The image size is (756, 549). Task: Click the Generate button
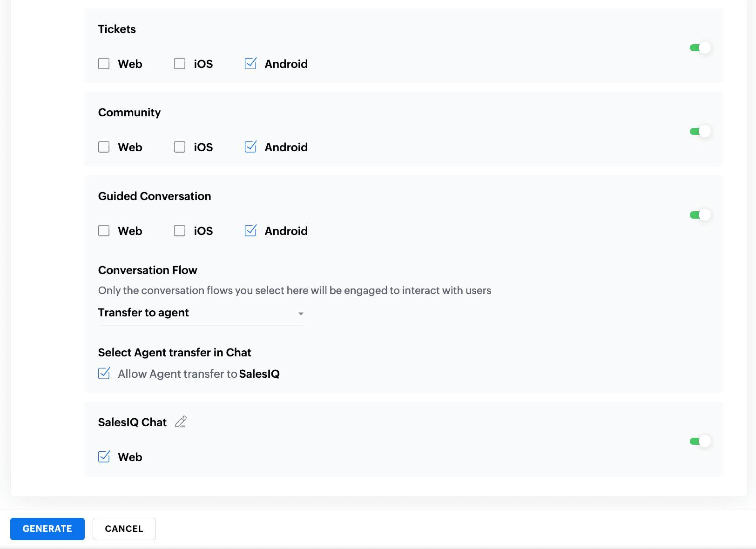coord(47,529)
